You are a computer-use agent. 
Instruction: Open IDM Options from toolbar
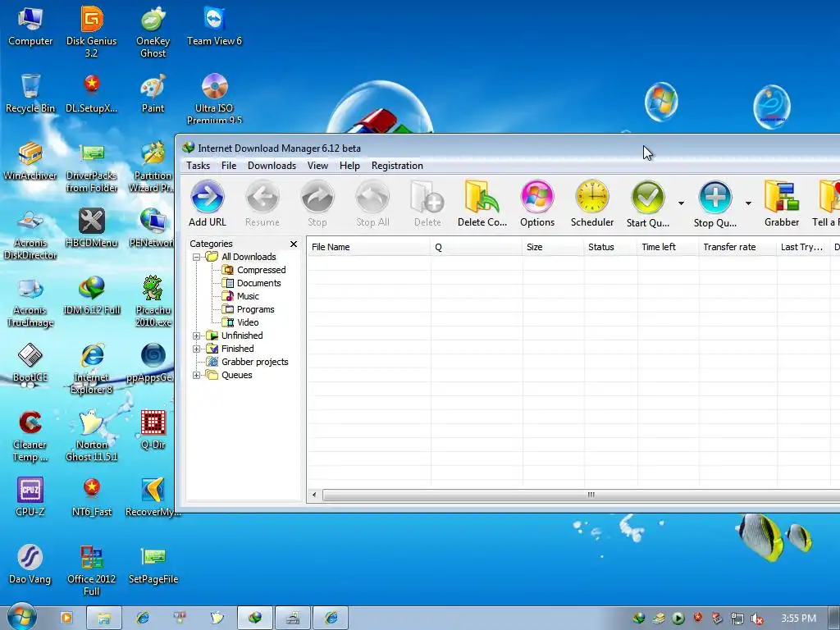pyautogui.click(x=536, y=203)
